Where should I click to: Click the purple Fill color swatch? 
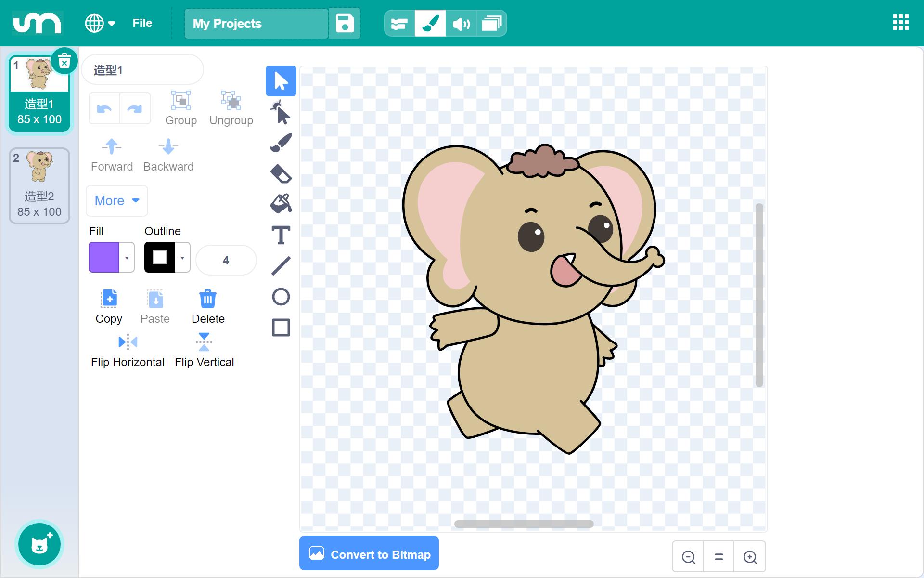pyautogui.click(x=104, y=258)
